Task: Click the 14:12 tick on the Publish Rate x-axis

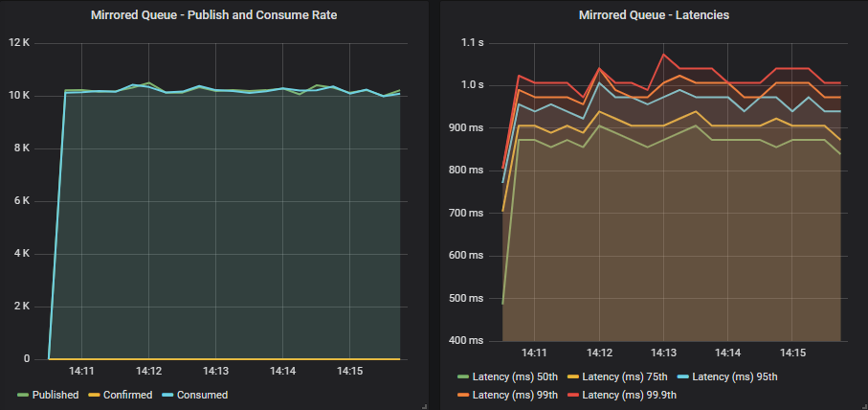Action: click(x=148, y=371)
